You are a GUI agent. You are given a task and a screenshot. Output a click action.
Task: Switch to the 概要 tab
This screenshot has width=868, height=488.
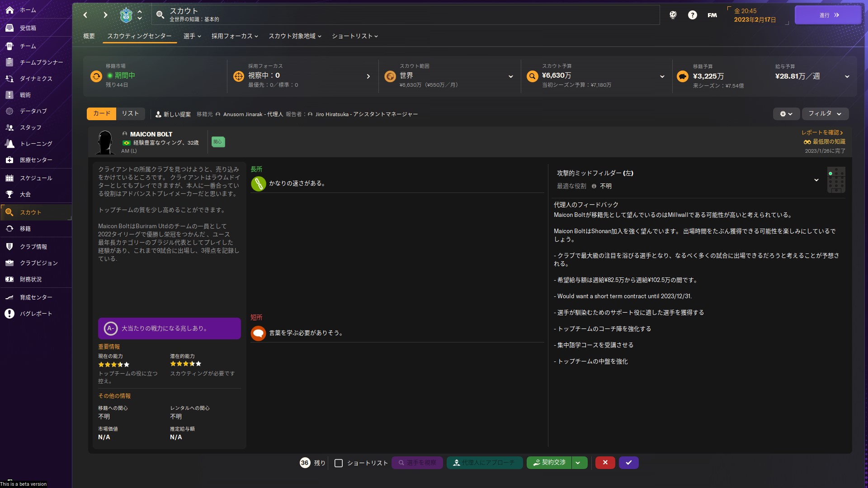89,36
